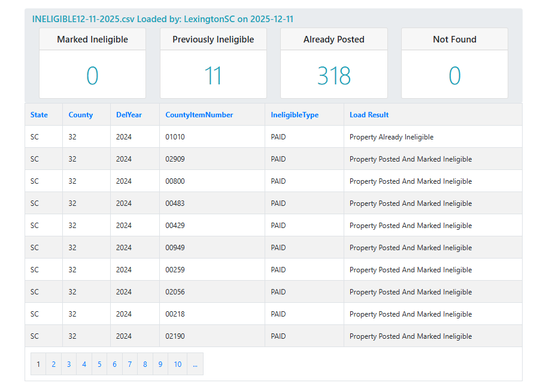This screenshot has width=543, height=392.
Task: Click Load Result for item 00218
Action: pos(411,314)
